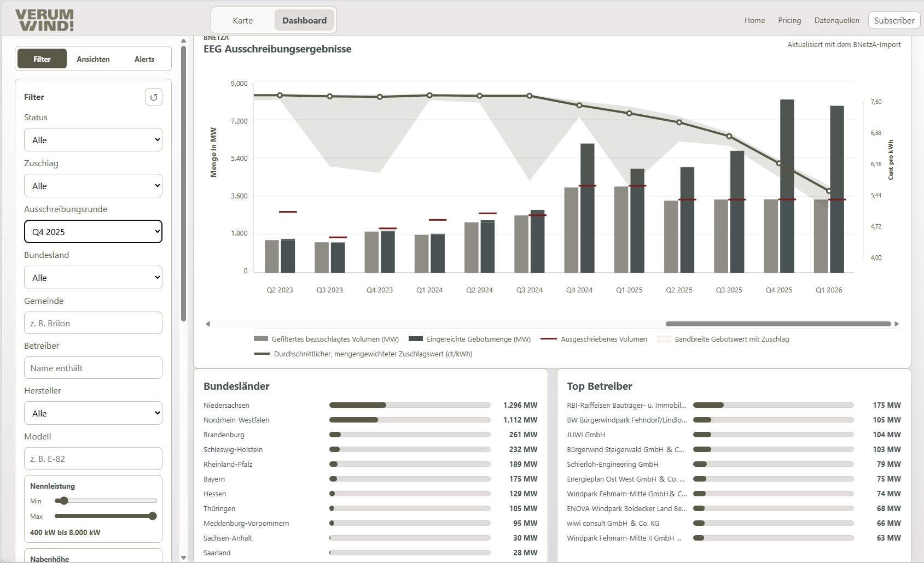Click the Q3 2025 axis label
This screenshot has width=924, height=563.
pyautogui.click(x=729, y=290)
